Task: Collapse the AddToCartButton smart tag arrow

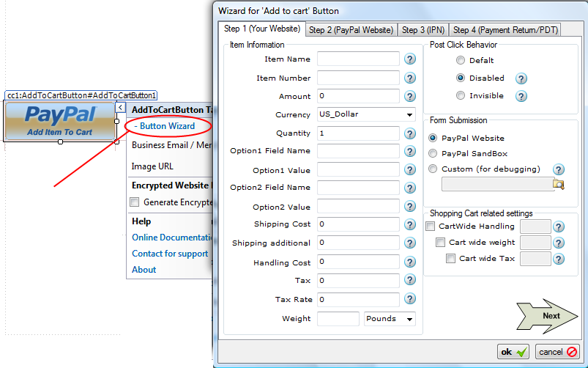Action: pyautogui.click(x=120, y=108)
